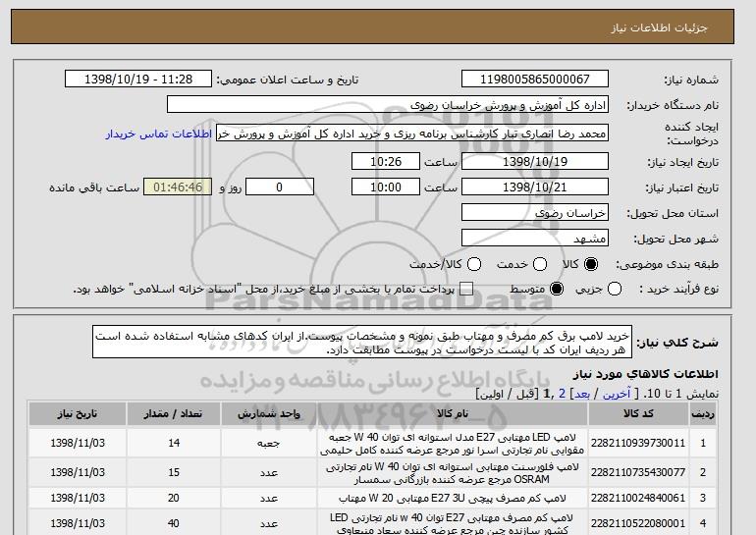Select the خدمت radio button
756x535 pixels.
pyautogui.click(x=540, y=264)
